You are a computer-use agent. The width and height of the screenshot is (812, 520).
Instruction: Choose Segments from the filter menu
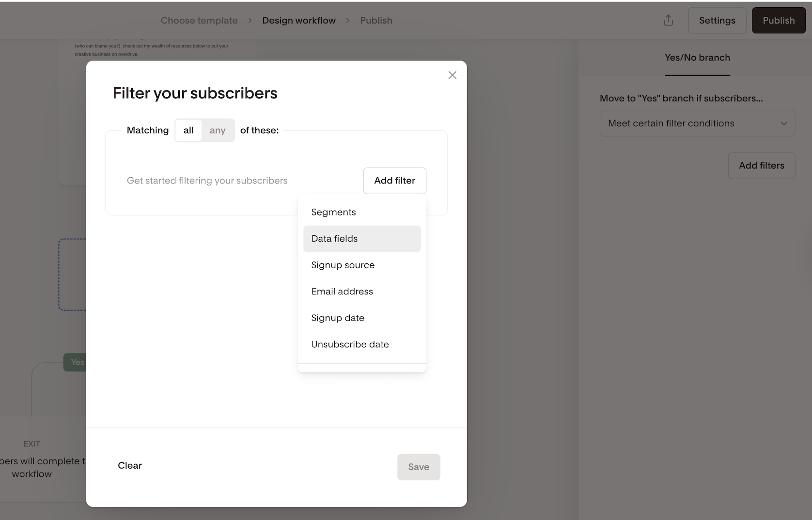pos(333,212)
